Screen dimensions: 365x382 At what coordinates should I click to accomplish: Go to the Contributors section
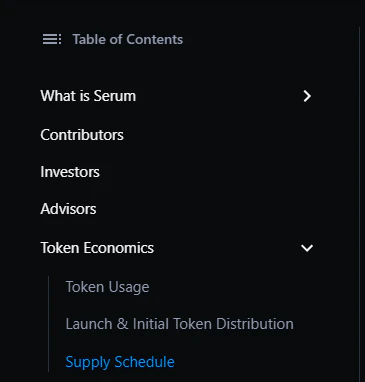point(82,135)
